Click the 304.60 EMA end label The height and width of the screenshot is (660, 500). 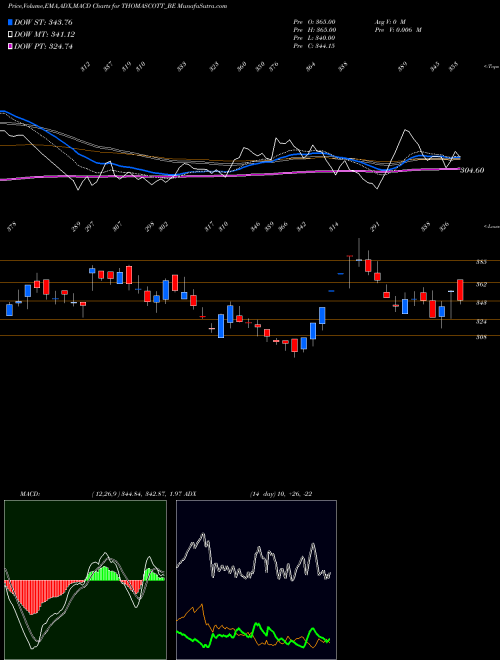tap(472, 170)
